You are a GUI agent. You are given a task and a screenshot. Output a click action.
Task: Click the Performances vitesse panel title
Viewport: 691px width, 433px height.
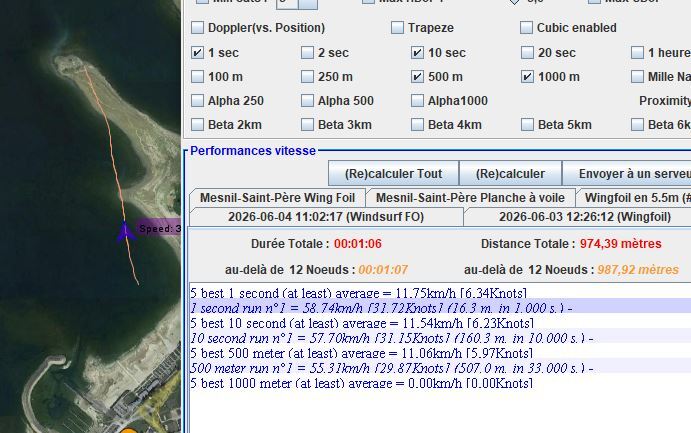[x=253, y=151]
